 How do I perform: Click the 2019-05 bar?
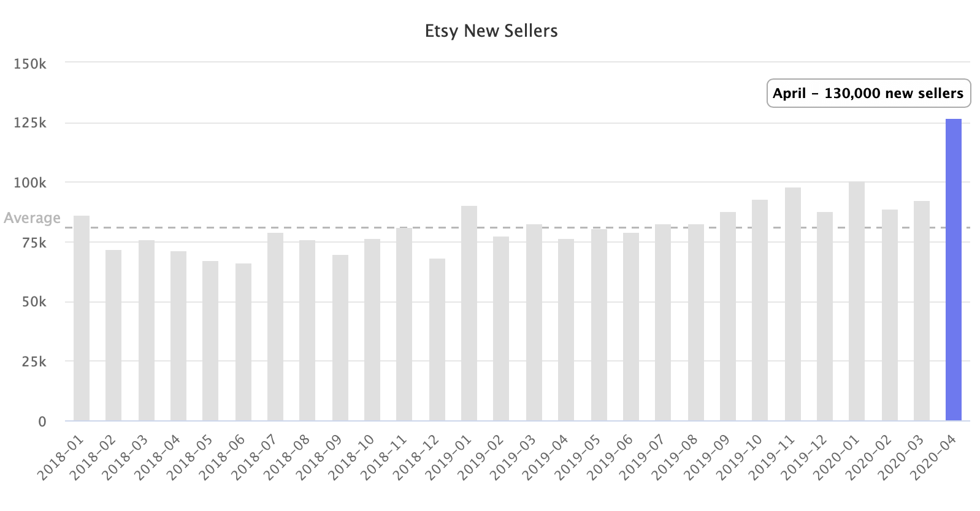click(x=599, y=325)
